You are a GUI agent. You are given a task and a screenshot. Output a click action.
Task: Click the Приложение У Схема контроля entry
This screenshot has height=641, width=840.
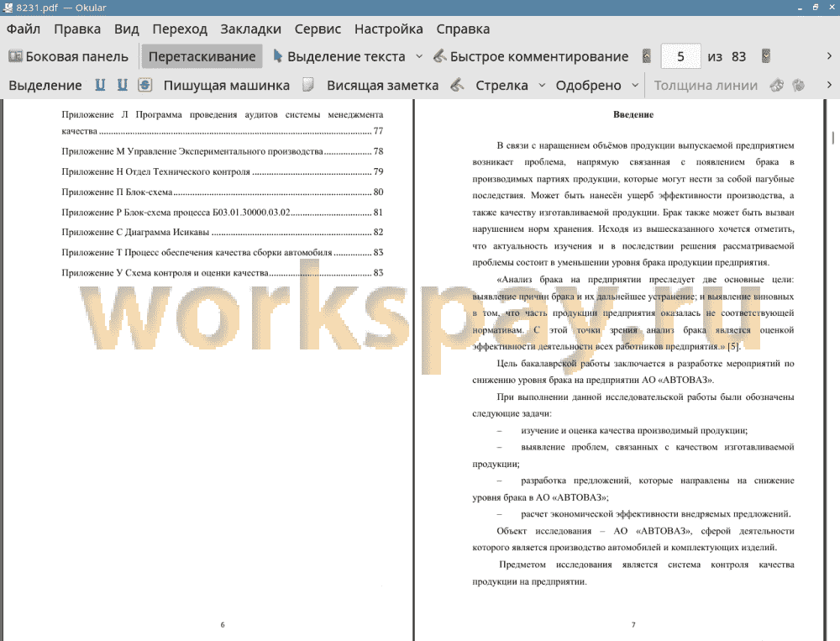point(223,273)
